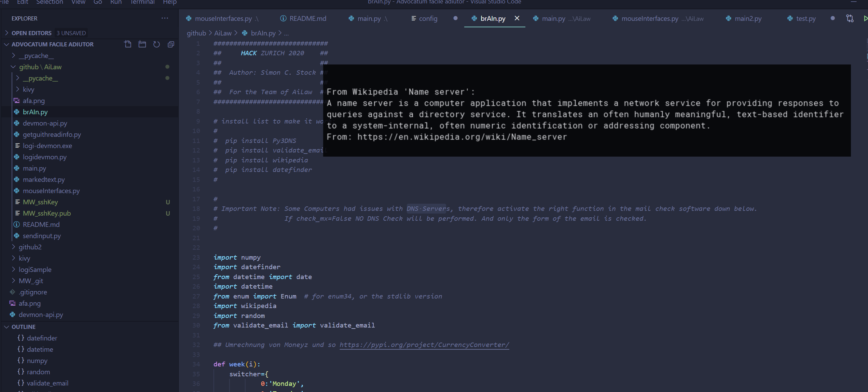
Task: Open the Run menu
Action: [116, 2]
